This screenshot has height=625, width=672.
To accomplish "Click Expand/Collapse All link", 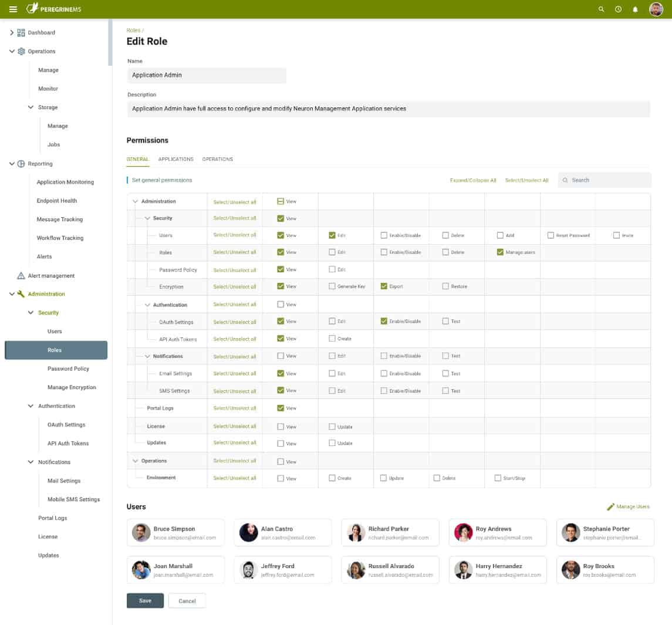I will coord(472,180).
